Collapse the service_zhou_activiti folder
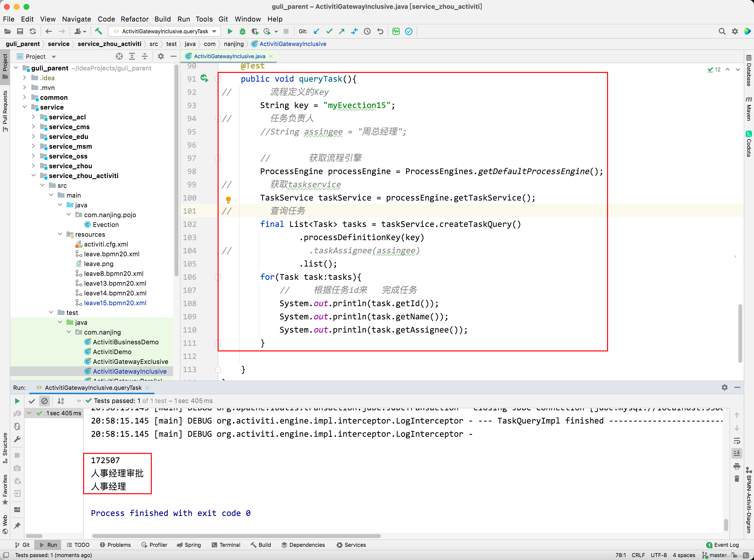The image size is (754, 560). pyautogui.click(x=33, y=176)
